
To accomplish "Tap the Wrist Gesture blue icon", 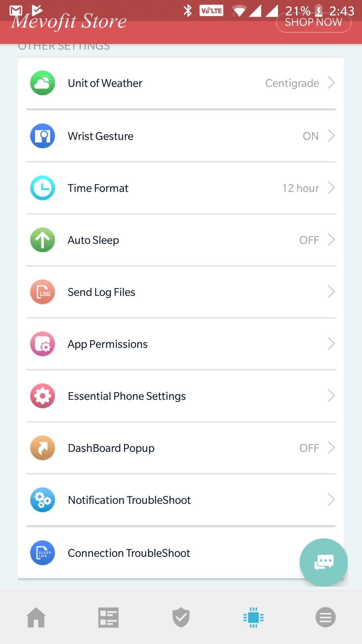I will coord(43,136).
